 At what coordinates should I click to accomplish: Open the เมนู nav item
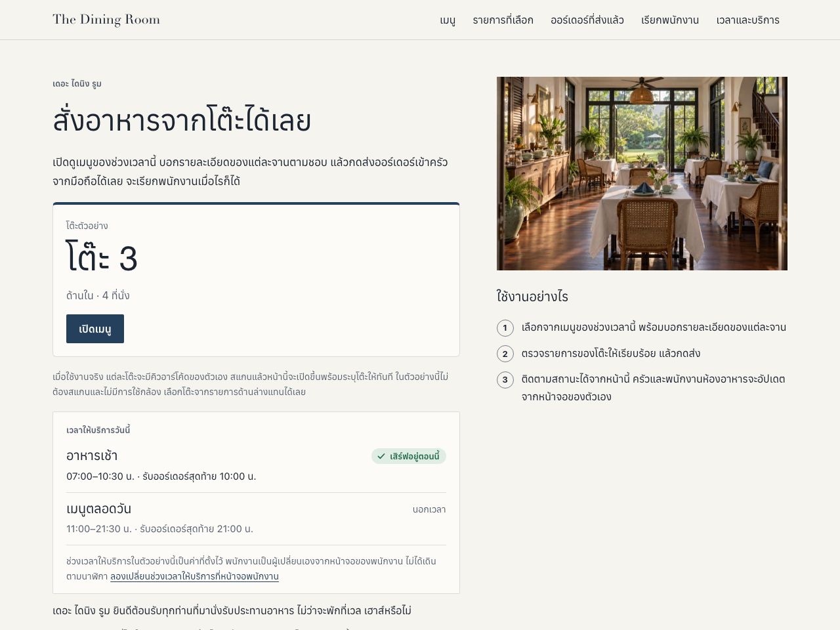[x=448, y=20]
